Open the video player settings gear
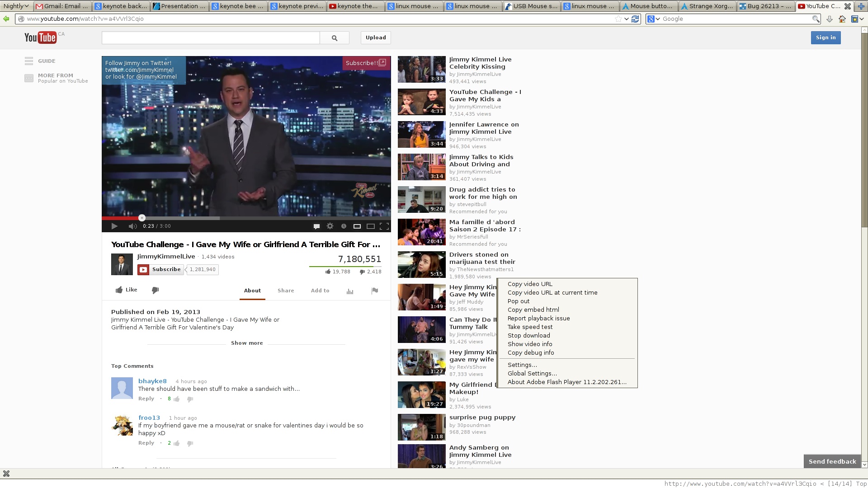The width and height of the screenshot is (868, 488). click(x=330, y=226)
